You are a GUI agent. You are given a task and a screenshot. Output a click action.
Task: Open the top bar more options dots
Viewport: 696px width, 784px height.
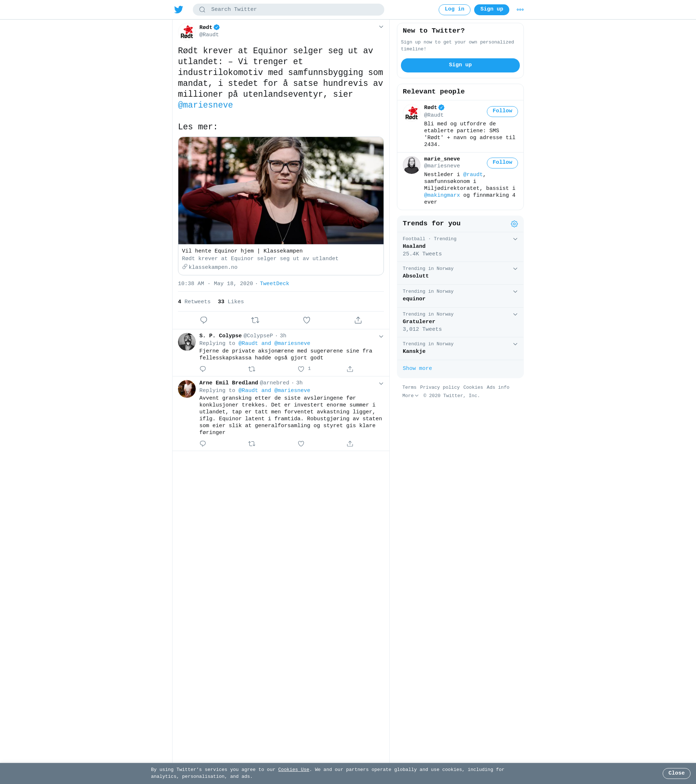(x=520, y=9)
